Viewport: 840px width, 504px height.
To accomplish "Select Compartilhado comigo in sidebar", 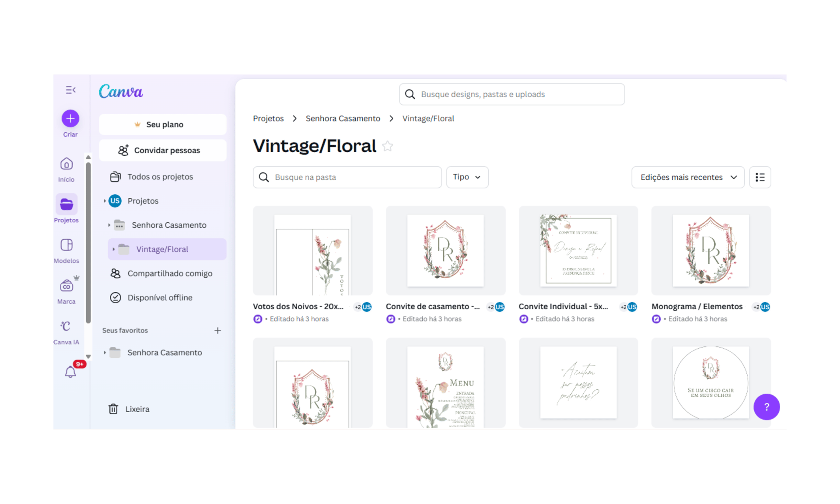I will click(169, 273).
